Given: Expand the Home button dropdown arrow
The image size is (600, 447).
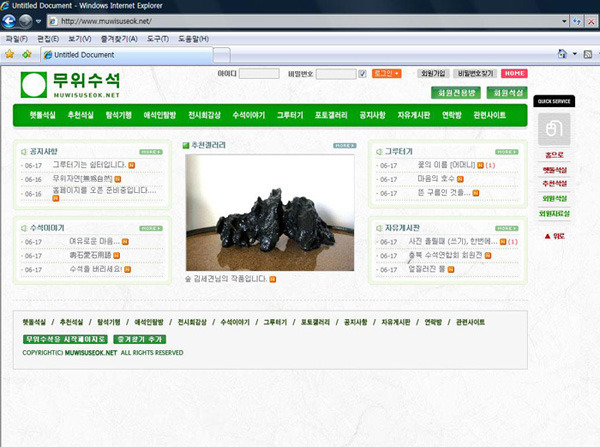Looking at the screenshot, I should coord(574,54).
